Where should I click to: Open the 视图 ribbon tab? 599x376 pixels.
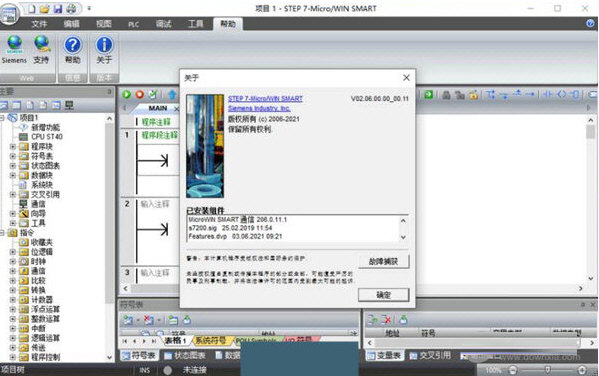coord(104,24)
